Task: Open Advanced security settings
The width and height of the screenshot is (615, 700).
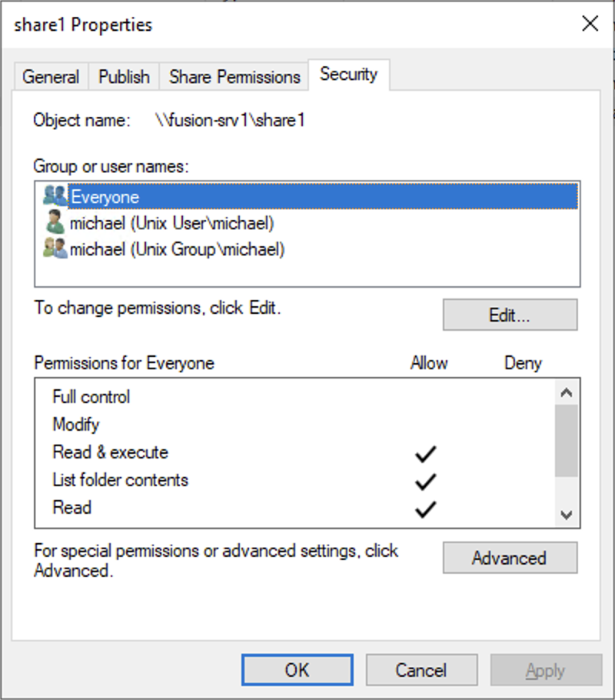Action: point(510,558)
